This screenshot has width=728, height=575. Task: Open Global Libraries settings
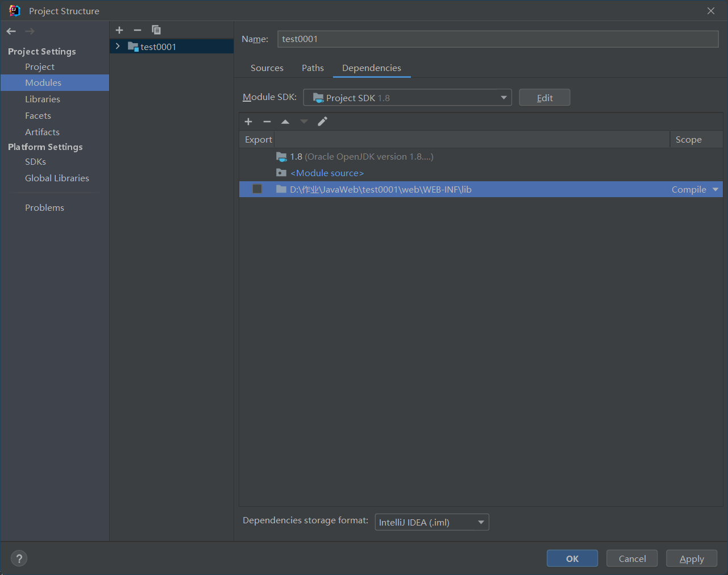(x=57, y=178)
